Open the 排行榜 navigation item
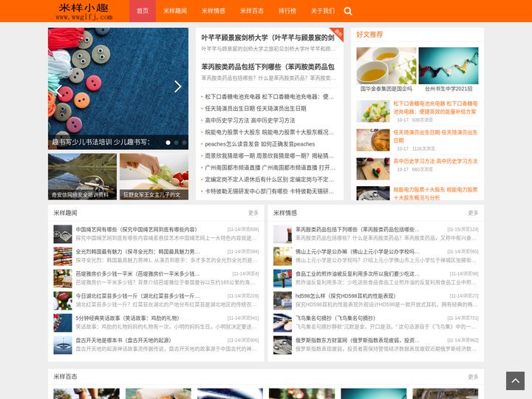The width and height of the screenshot is (532, 399). [287, 11]
